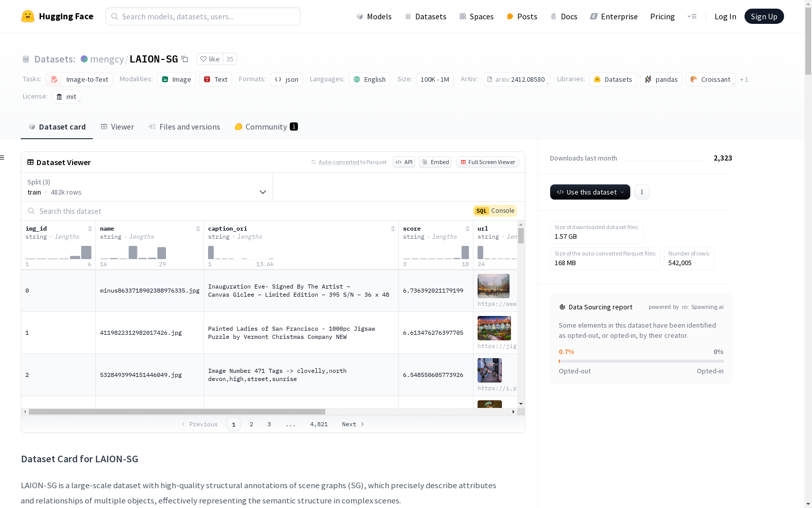Open the API button in Dataset Viewer

point(404,162)
